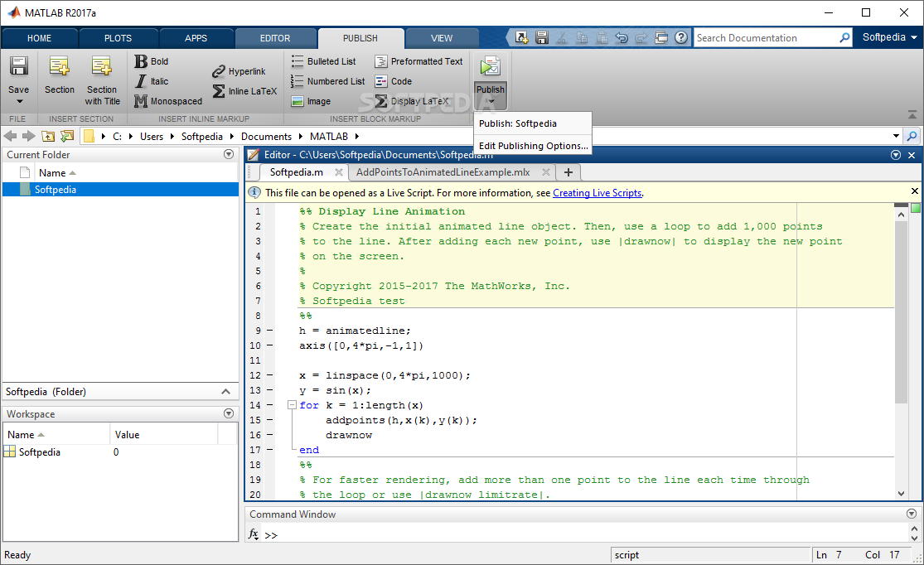Insert Inline LaTeX markup
924x565 pixels.
click(x=244, y=91)
